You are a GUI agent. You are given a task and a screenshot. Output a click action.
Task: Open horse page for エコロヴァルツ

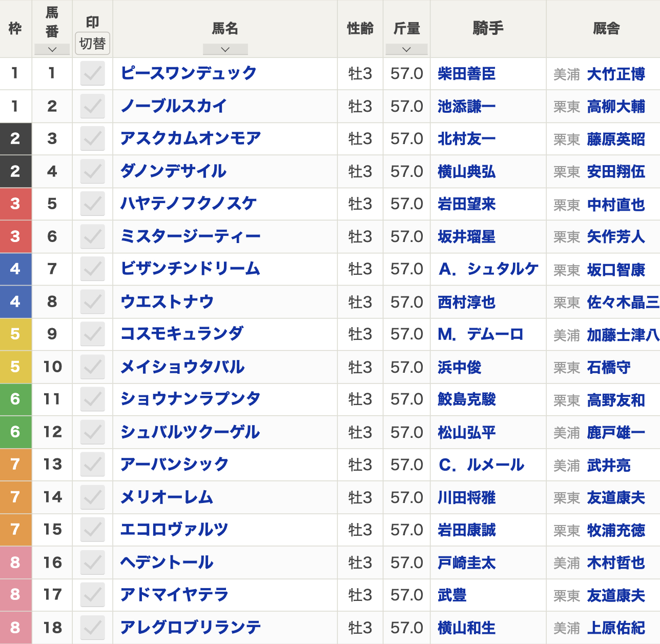point(174,529)
